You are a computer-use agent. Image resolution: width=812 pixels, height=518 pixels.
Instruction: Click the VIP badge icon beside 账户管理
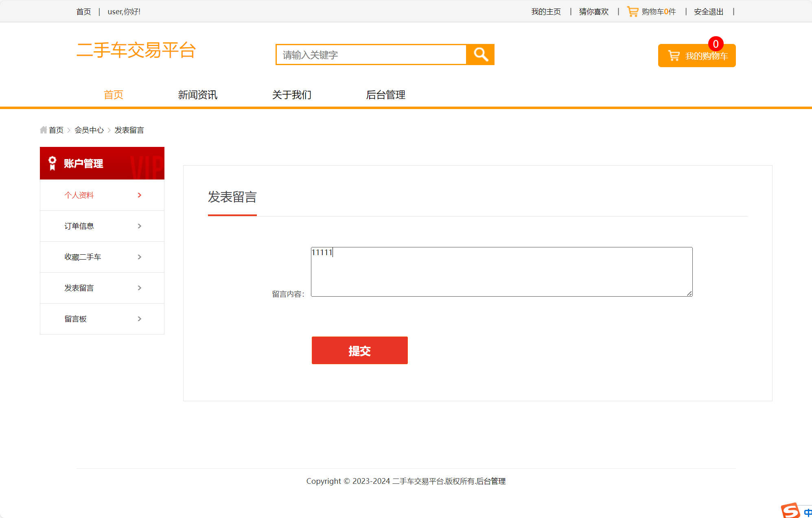[52, 163]
